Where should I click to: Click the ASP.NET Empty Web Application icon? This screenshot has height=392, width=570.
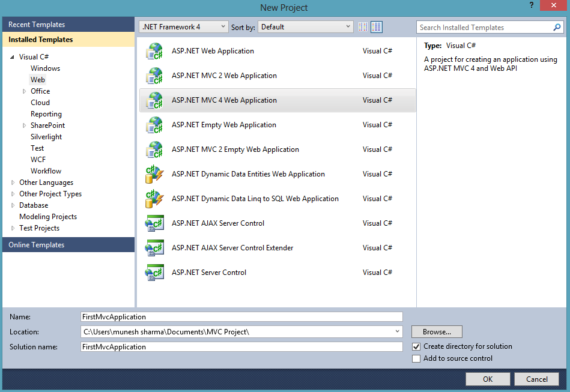pyautogui.click(x=154, y=125)
